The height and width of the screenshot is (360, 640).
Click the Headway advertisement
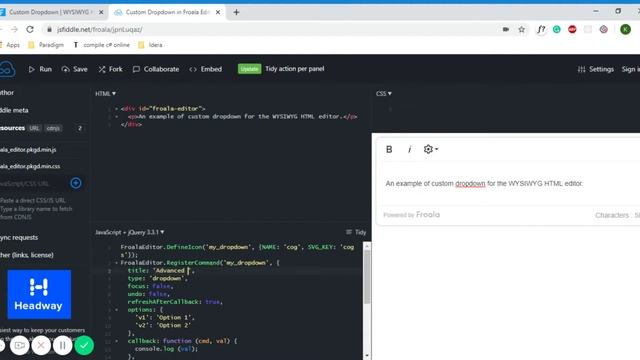click(39, 294)
